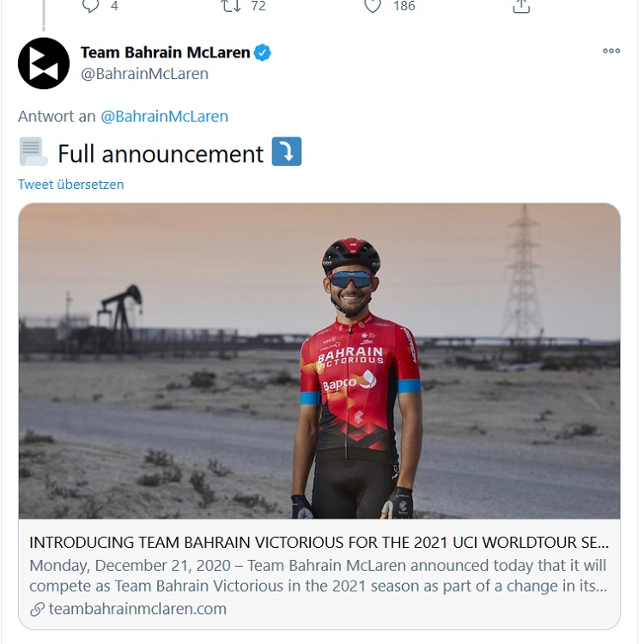Click the link chain icon in card
The image size is (644, 644).
pos(37,609)
